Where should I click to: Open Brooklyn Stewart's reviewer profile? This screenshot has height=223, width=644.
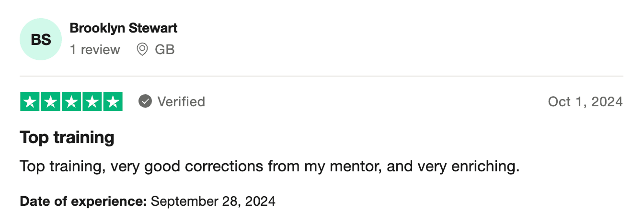click(x=124, y=28)
